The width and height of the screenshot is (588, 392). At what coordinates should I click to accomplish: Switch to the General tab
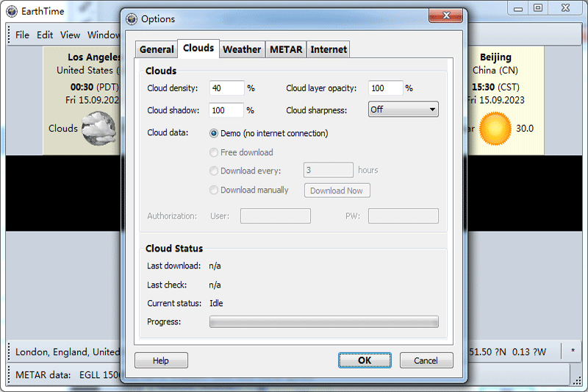(x=157, y=49)
